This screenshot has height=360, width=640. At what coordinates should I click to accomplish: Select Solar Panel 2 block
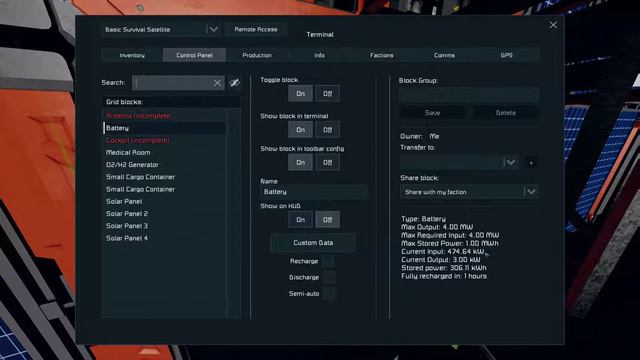pos(164,214)
